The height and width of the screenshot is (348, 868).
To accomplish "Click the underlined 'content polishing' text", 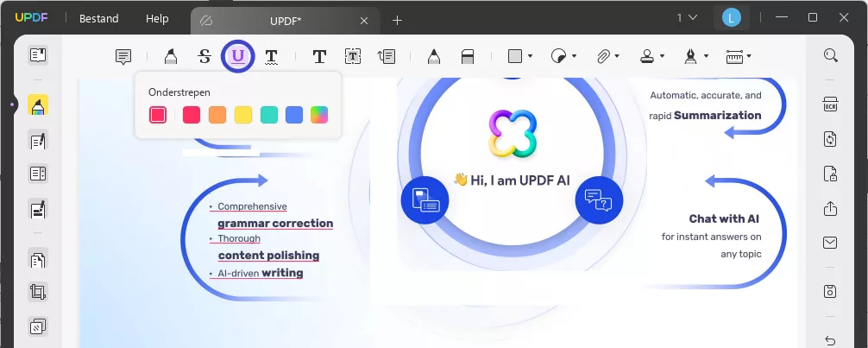I will click(268, 256).
